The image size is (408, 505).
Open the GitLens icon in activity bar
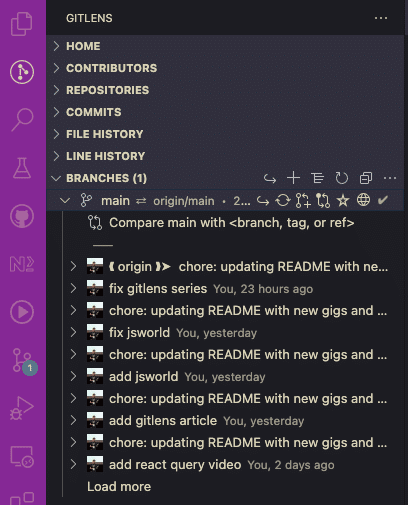[x=22, y=72]
